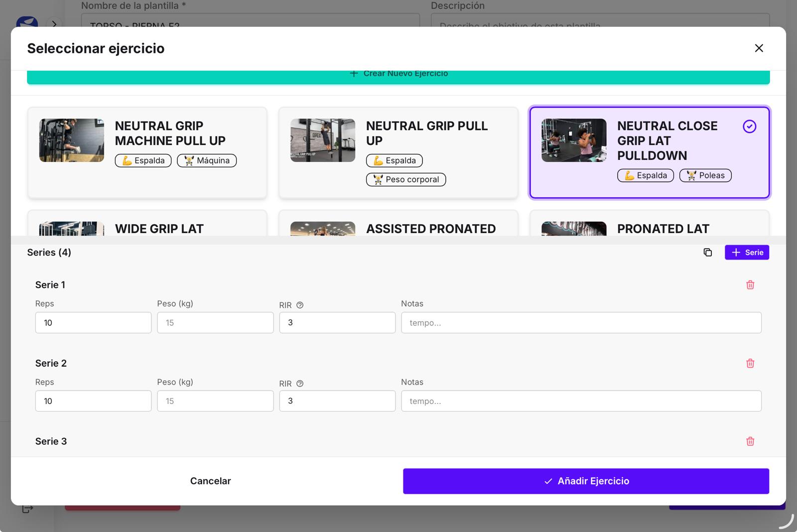
Task: Click the Espalda tag on Neutral Grip Machine Pull Up
Action: coord(143,160)
